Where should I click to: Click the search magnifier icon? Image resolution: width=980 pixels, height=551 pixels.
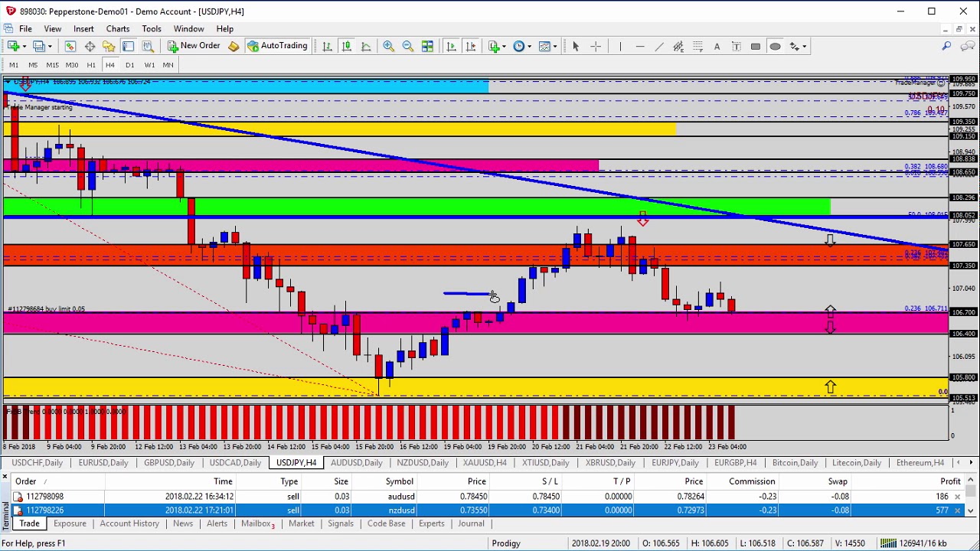[947, 46]
